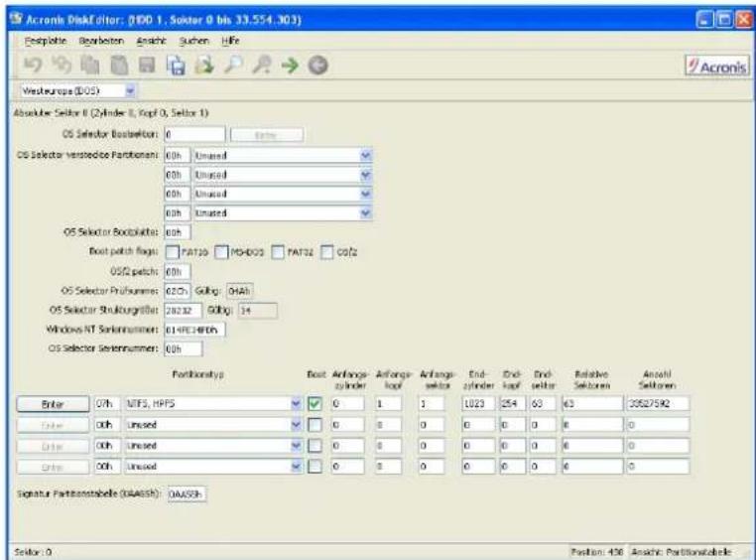Click the Acronis DiskEditor title bar icon
Viewport: 756px width, 560px height.
(x=17, y=19)
